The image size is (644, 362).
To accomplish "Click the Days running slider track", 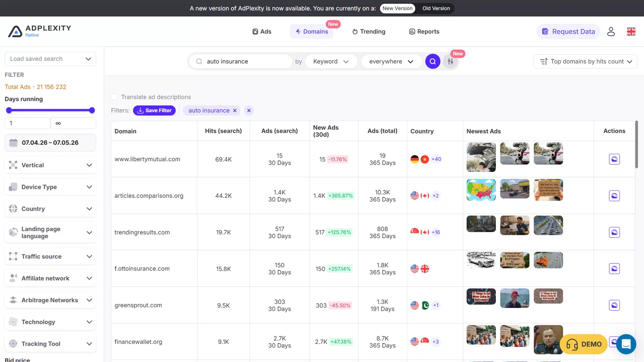I will (x=50, y=110).
